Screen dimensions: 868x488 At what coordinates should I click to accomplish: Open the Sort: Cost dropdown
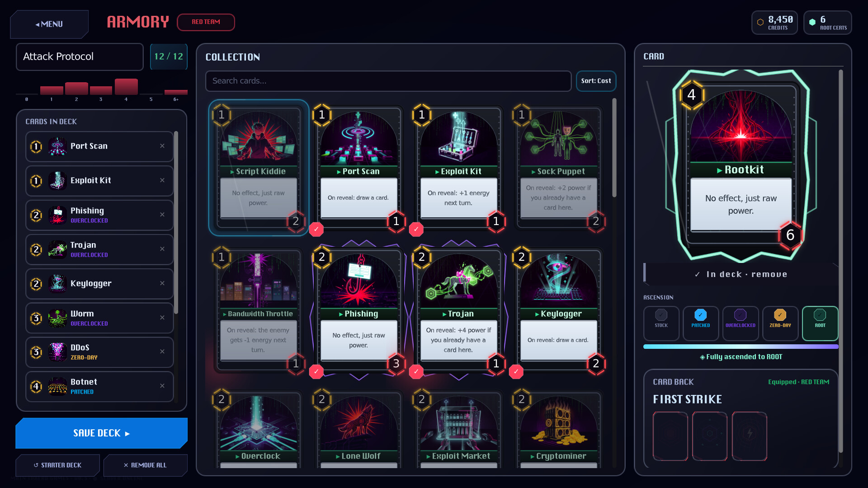[596, 81]
